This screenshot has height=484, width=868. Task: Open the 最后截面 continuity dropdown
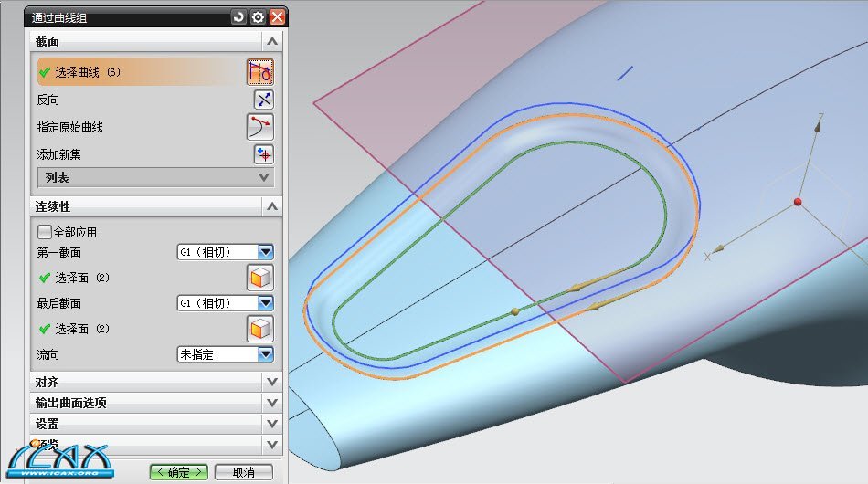tap(266, 303)
